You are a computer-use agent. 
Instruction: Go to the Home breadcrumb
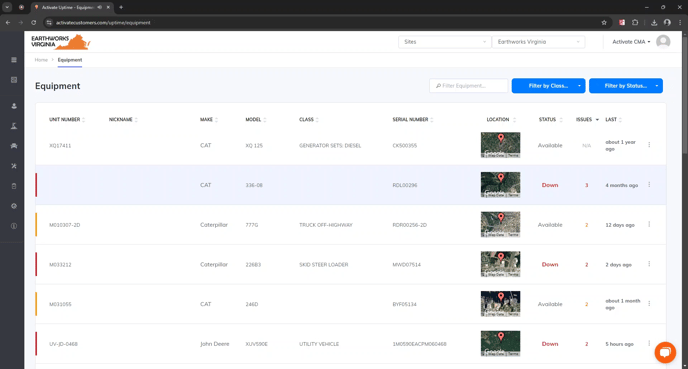pyautogui.click(x=41, y=60)
